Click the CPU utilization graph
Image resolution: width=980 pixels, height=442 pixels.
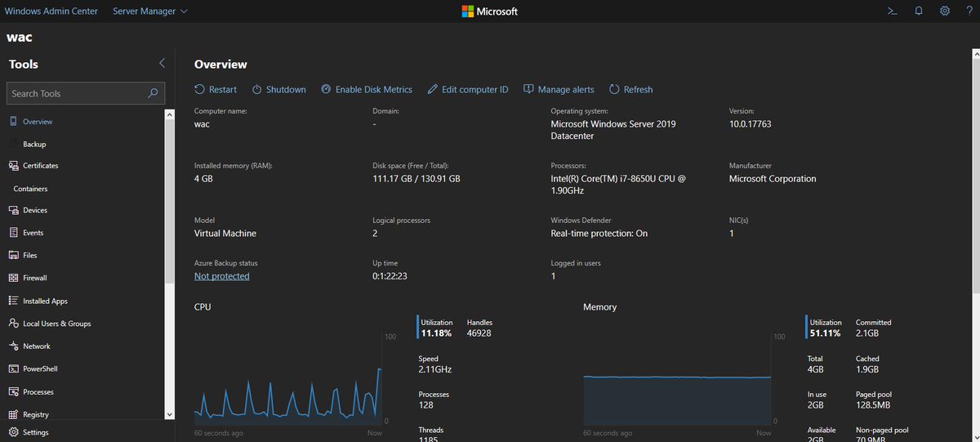pos(288,378)
